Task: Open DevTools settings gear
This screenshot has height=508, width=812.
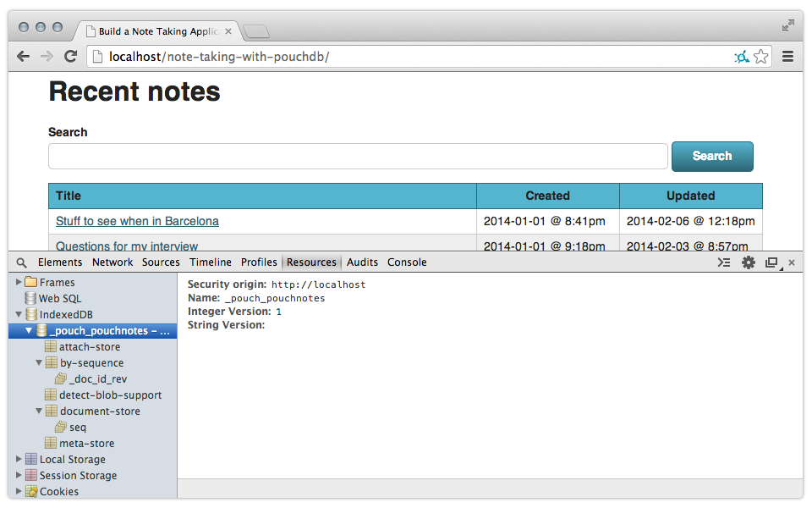Action: 749,262
